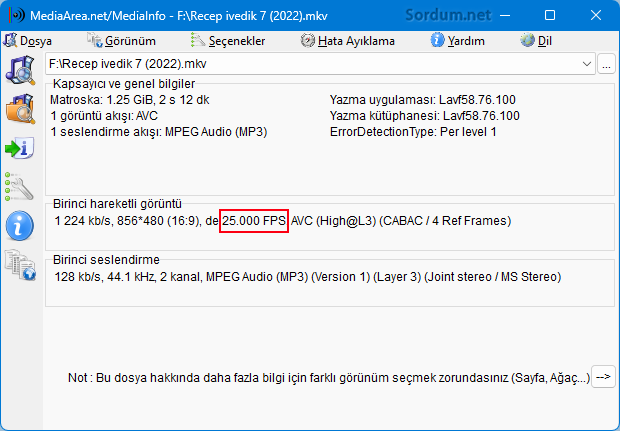Click 'Birinci seslendirme' group label
Image resolution: width=620 pixels, height=431 pixels.
coord(106,260)
